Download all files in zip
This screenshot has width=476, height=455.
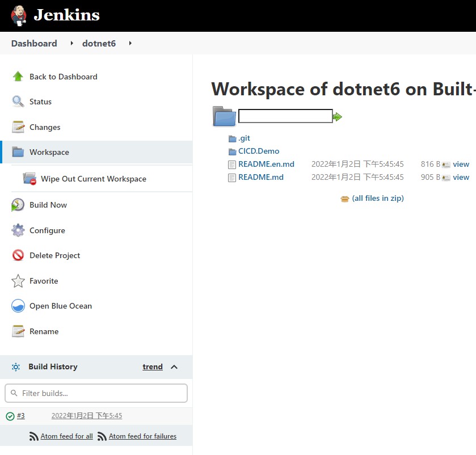[x=377, y=199]
